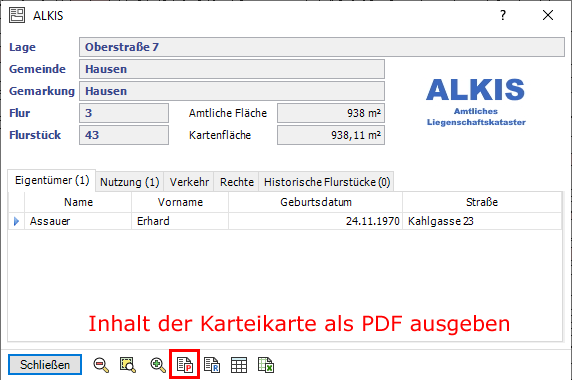This screenshot has width=572, height=380.
Task: Click the Flur field with value 3
Action: 124,113
